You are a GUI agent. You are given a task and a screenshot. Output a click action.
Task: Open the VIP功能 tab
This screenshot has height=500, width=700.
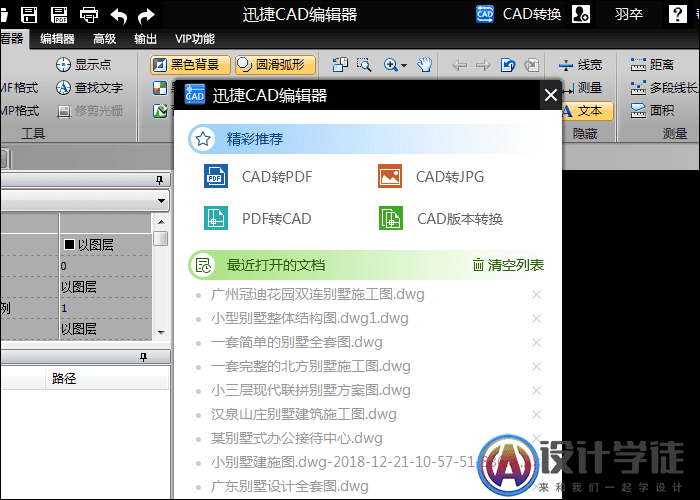tap(195, 39)
